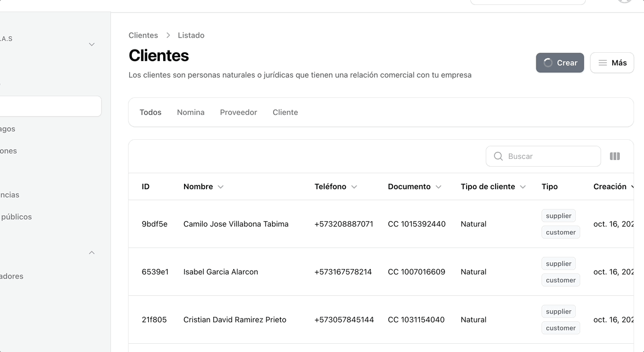Open the Cliente filter tab
The image size is (644, 352).
[285, 112]
